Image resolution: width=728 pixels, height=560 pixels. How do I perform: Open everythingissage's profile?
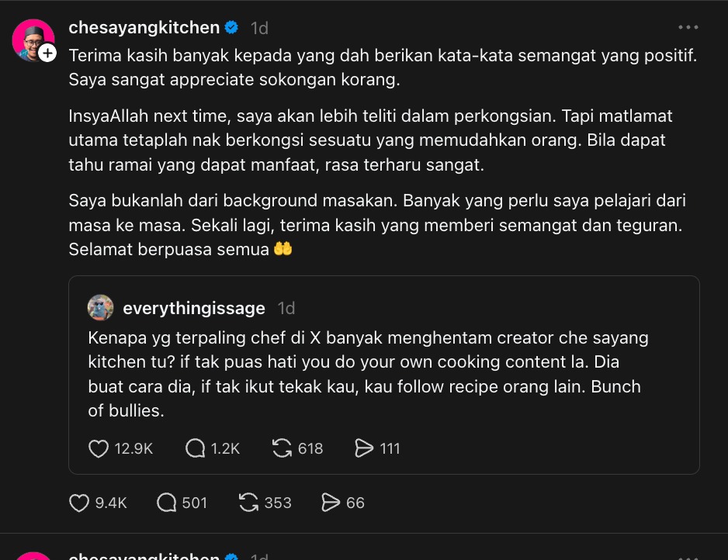pyautogui.click(x=194, y=308)
